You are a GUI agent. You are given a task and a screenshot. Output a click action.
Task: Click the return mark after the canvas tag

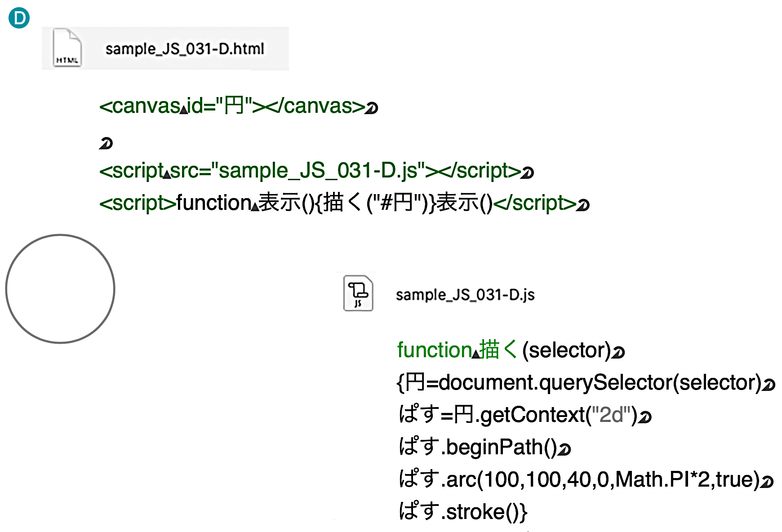pyautogui.click(x=371, y=108)
